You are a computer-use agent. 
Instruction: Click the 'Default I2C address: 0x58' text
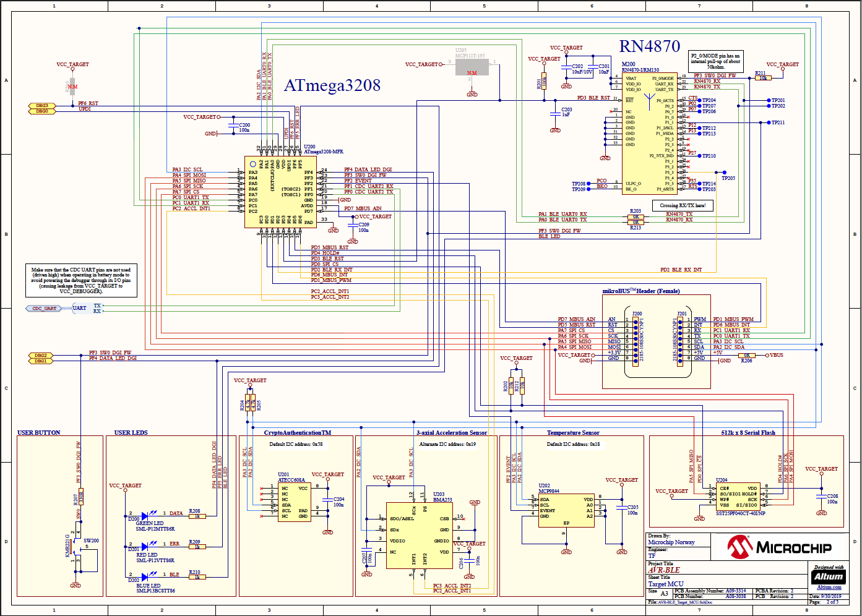tap(296, 444)
